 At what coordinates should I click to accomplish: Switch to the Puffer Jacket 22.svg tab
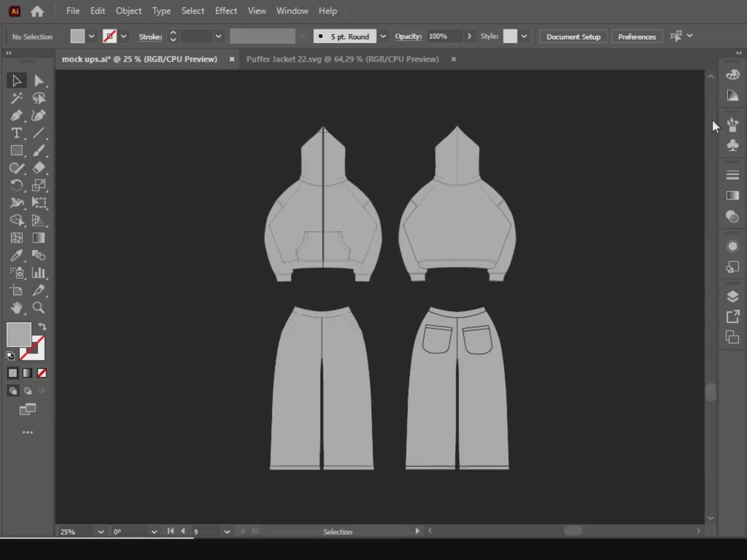tap(343, 59)
